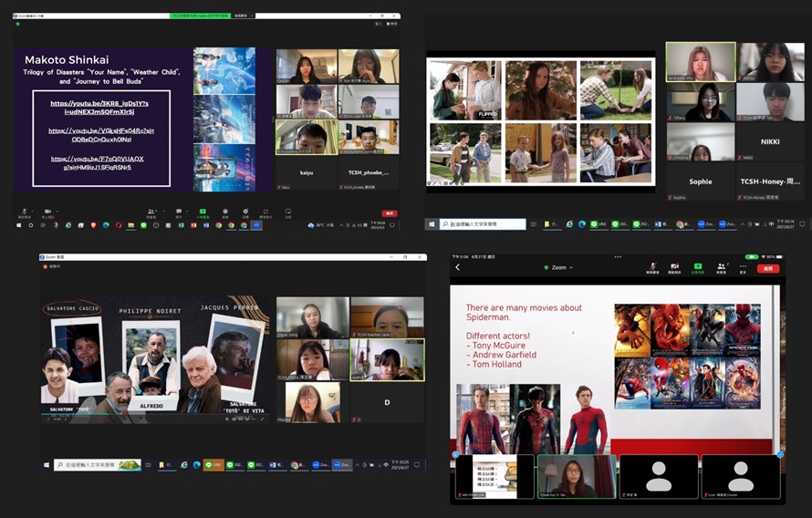Click red End button in Makoto Shinkai meeting
812x518 pixels.
coord(390,213)
